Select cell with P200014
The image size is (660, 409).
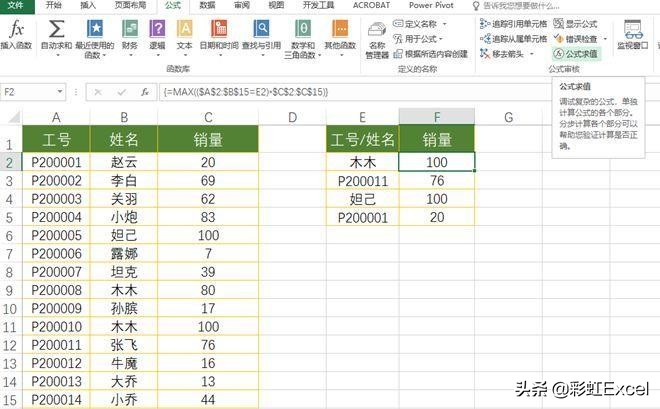[x=56, y=400]
